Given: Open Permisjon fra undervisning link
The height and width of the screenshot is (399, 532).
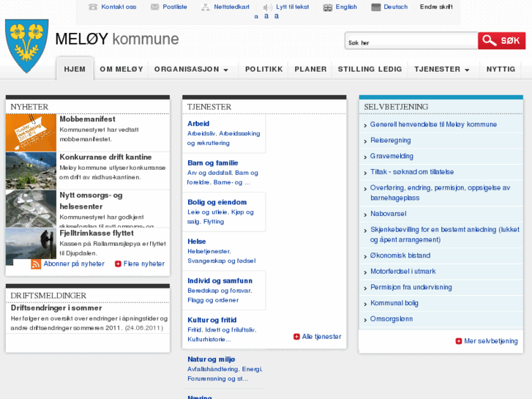Looking at the screenshot, I should [x=411, y=287].
